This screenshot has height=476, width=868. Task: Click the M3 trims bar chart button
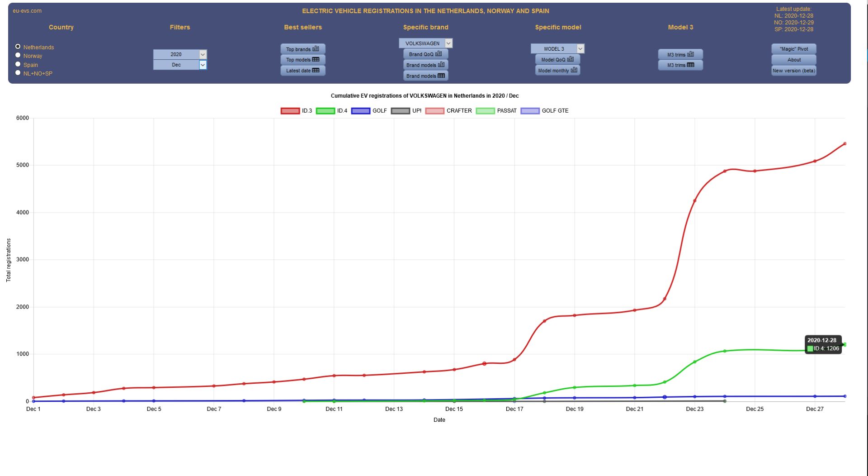(x=680, y=54)
